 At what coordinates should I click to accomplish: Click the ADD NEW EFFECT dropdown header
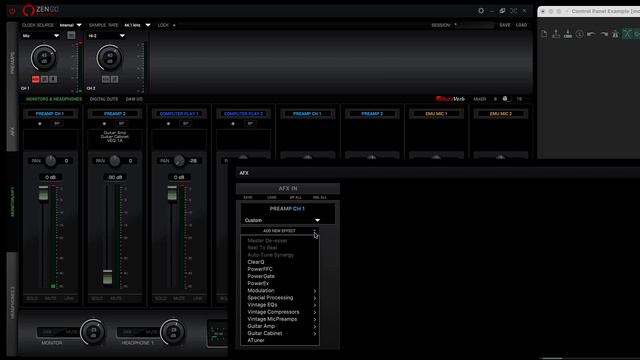(279, 231)
